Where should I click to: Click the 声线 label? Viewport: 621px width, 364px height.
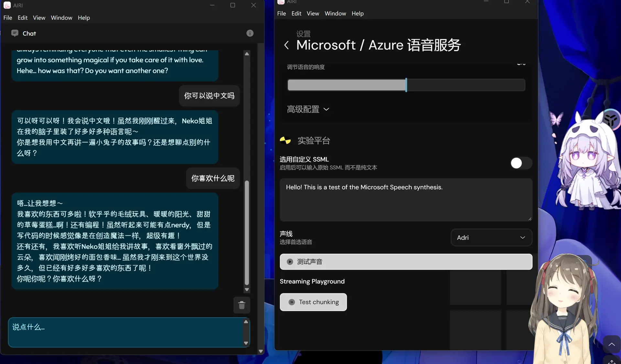coord(286,234)
